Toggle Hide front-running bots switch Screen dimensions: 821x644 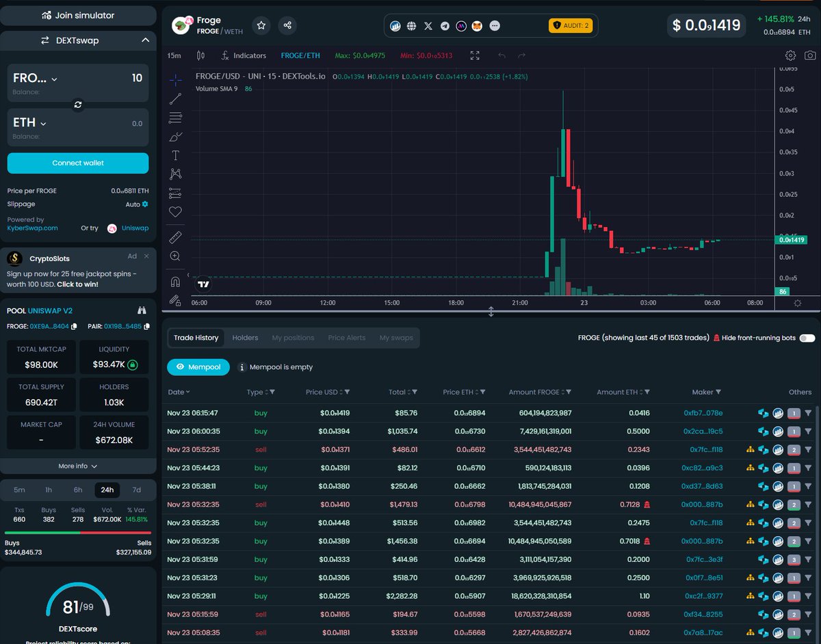click(x=807, y=338)
